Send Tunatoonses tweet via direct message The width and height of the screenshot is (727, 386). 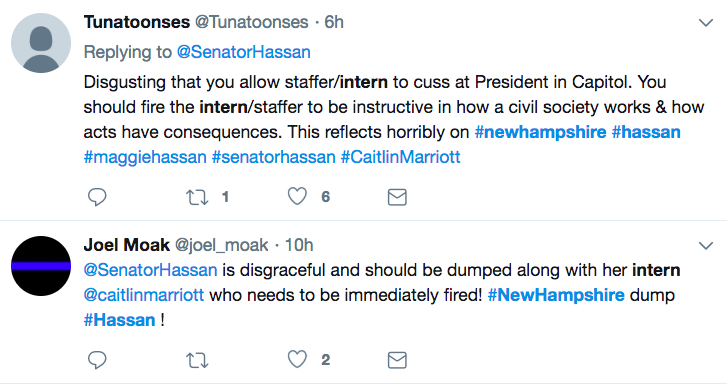pos(397,197)
